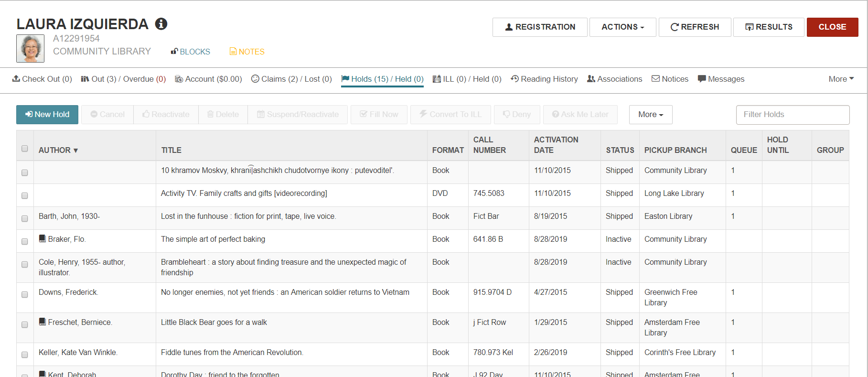Screen dimensions: 868x377
Task: Switch to the Check Out tab
Action: click(42, 79)
